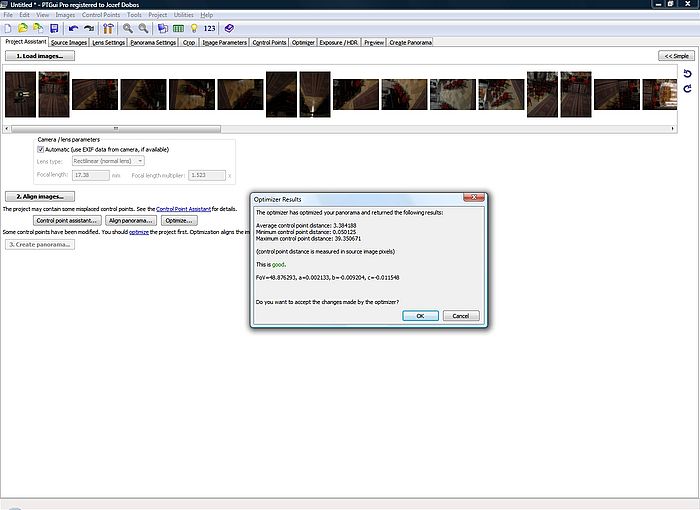Open the purple help book icon
Image resolution: width=700 pixels, height=510 pixels.
point(229,29)
